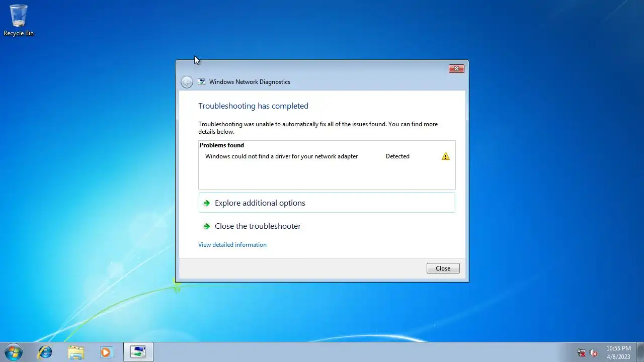Screen dimensions: 644x362
Task: Open the Windows Start menu orb
Action: (14, 352)
